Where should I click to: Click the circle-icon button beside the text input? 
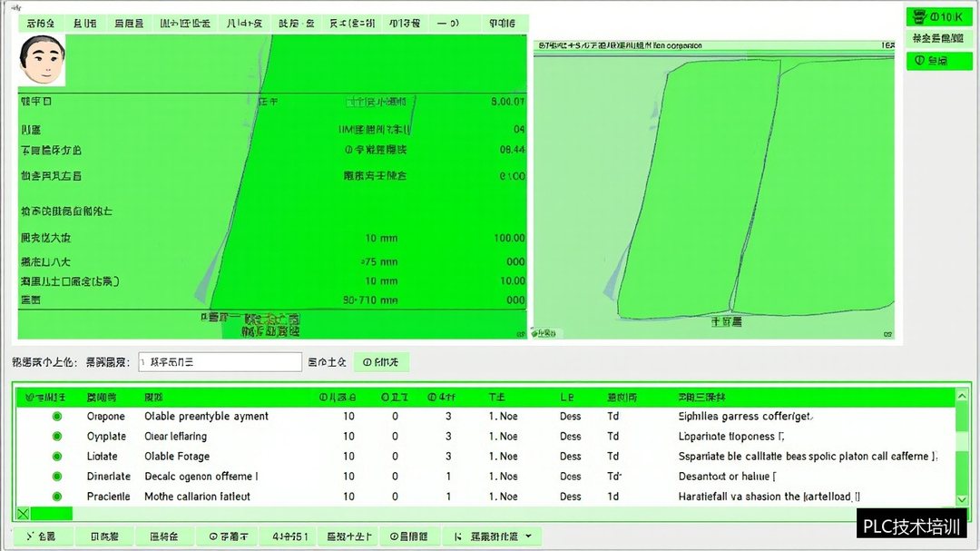381,362
